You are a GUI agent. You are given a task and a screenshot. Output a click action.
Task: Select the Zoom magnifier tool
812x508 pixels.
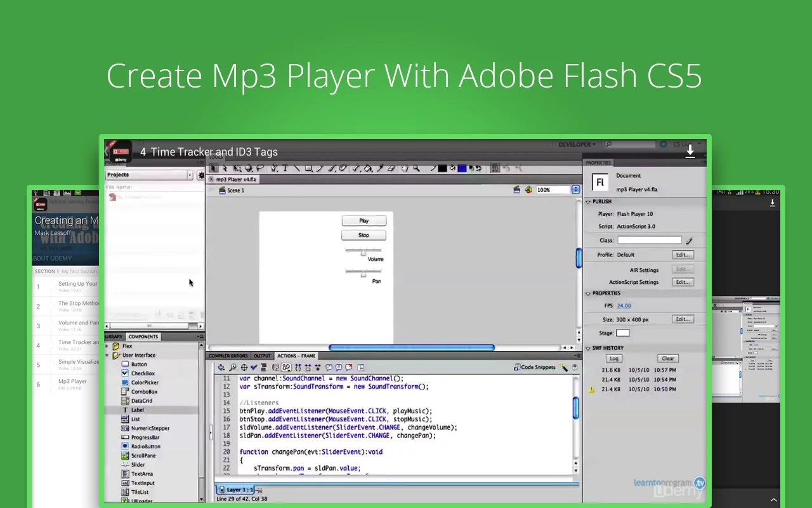click(416, 168)
